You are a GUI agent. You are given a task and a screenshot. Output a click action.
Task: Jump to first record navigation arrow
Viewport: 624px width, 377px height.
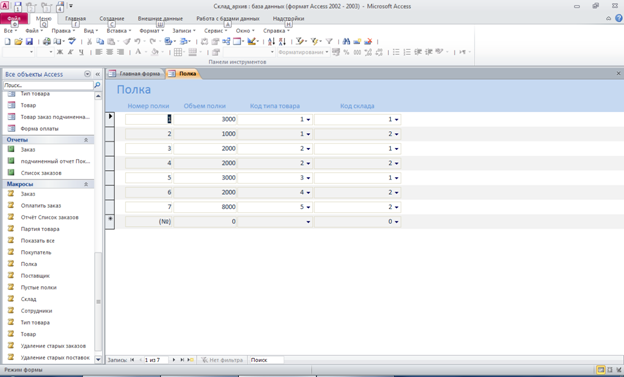132,360
